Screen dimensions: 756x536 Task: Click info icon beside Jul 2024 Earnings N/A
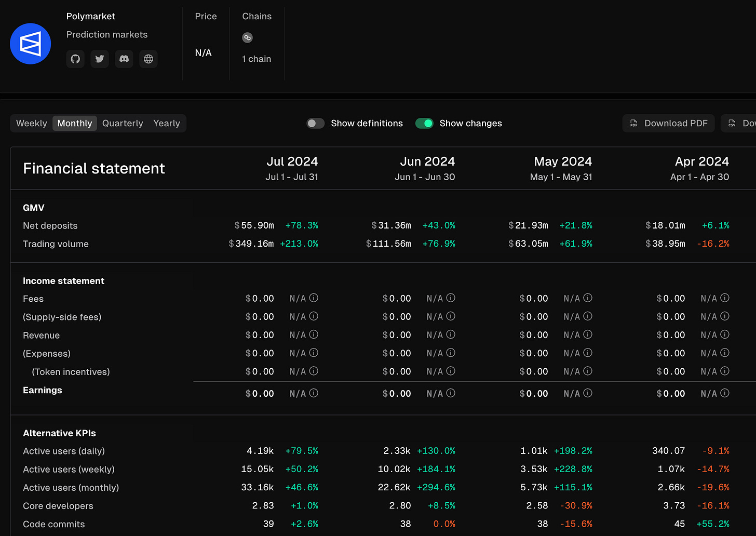[314, 393]
